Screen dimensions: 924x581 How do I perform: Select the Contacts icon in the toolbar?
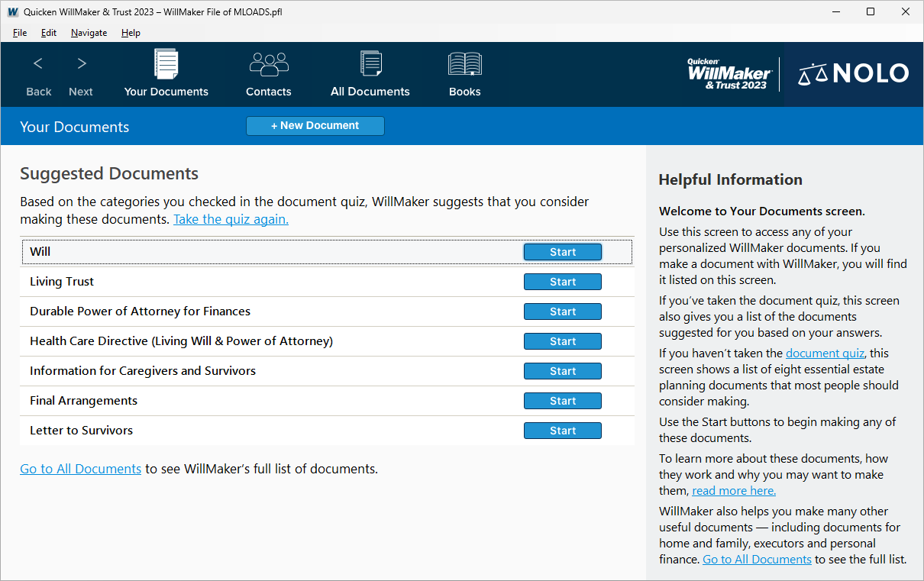pos(268,73)
